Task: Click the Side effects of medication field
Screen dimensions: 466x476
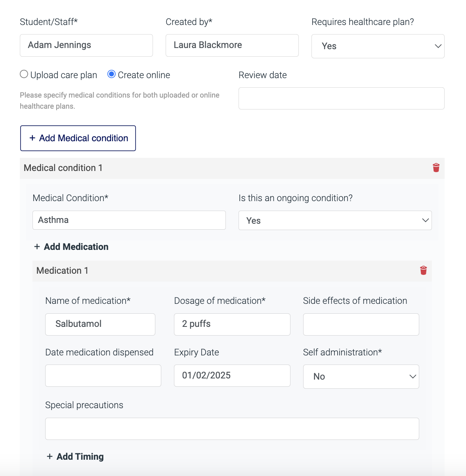Action: click(x=361, y=324)
